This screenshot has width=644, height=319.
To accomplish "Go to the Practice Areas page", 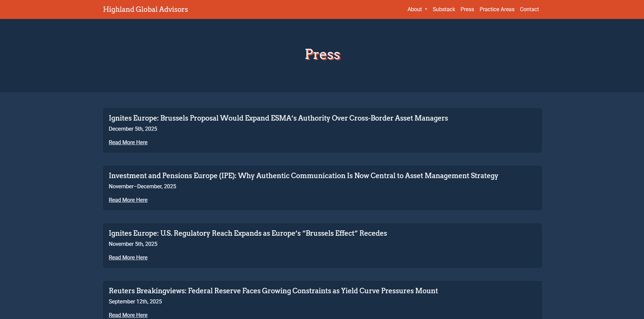I will pyautogui.click(x=496, y=9).
